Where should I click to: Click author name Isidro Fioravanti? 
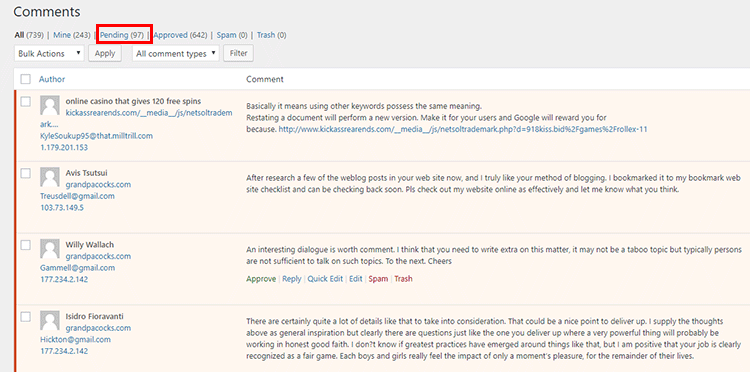pos(95,317)
